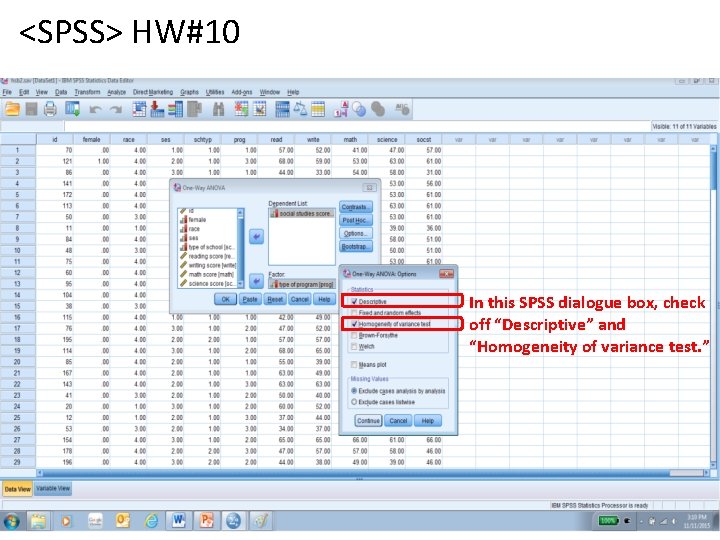Click the arrow button beside Factor
720x540 pixels.
[x=256, y=281]
